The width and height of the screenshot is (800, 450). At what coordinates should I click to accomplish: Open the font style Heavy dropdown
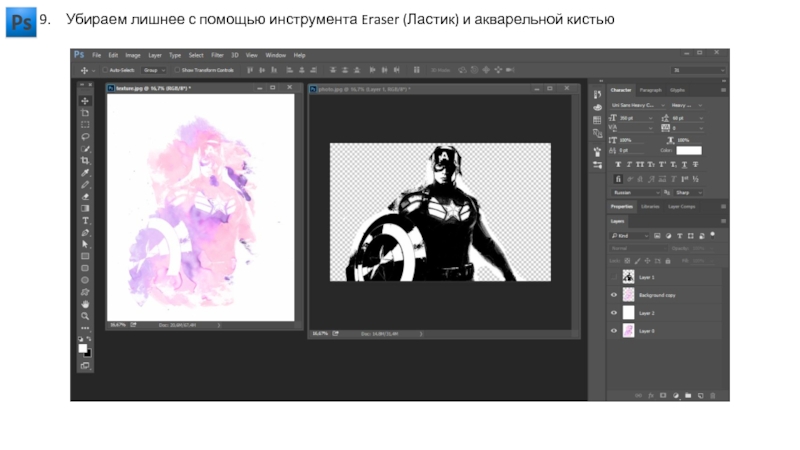click(686, 105)
